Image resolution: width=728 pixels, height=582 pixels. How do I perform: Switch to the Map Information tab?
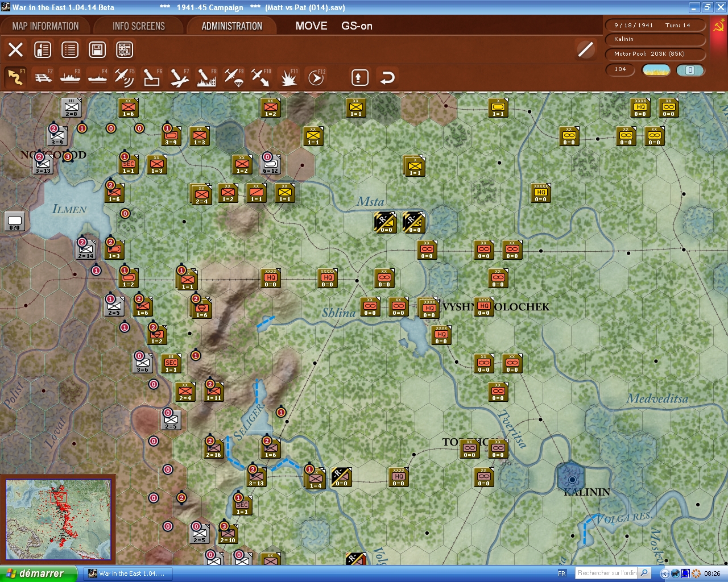pyautogui.click(x=45, y=26)
